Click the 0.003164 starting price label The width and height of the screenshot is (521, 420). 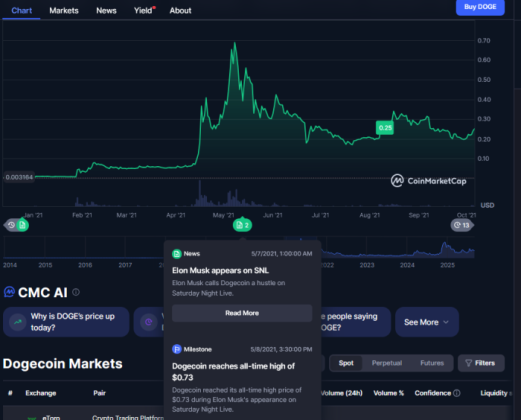[x=19, y=177]
